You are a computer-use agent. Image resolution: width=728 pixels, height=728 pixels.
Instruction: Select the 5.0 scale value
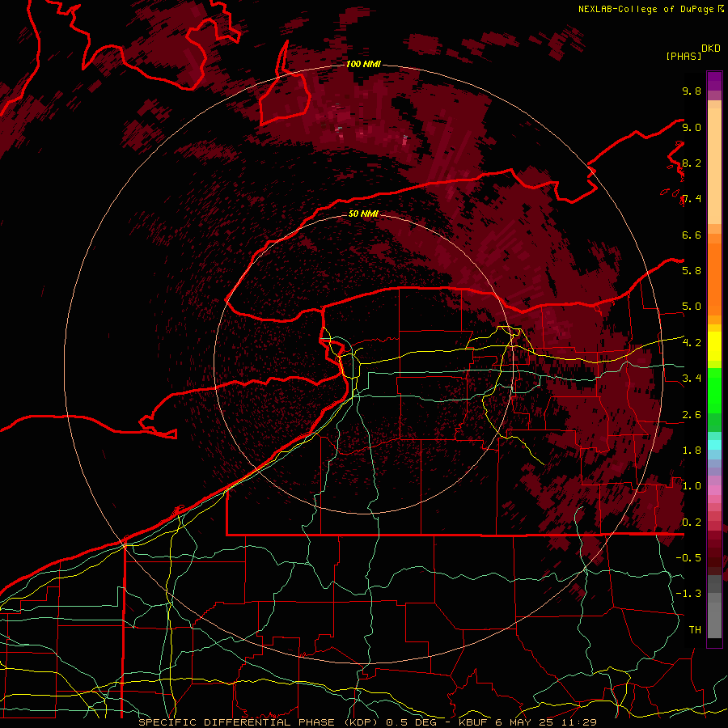click(x=692, y=307)
